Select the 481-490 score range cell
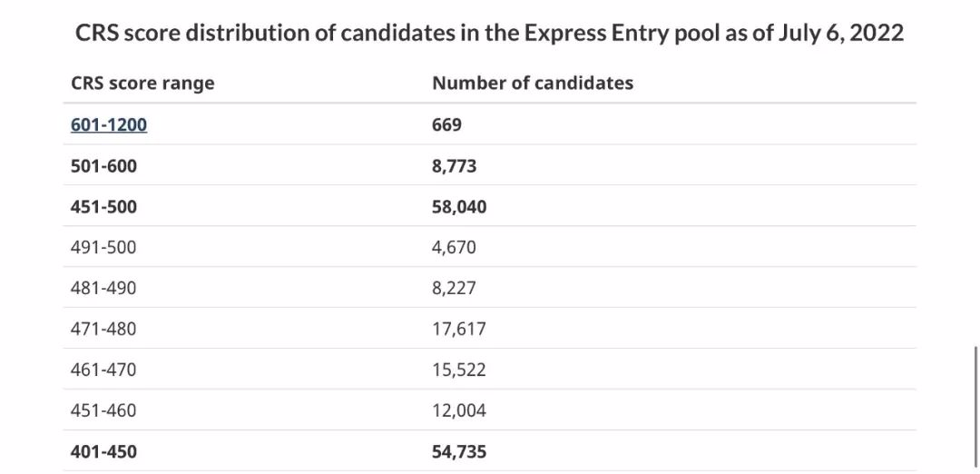Image resolution: width=980 pixels, height=474 pixels. point(103,288)
